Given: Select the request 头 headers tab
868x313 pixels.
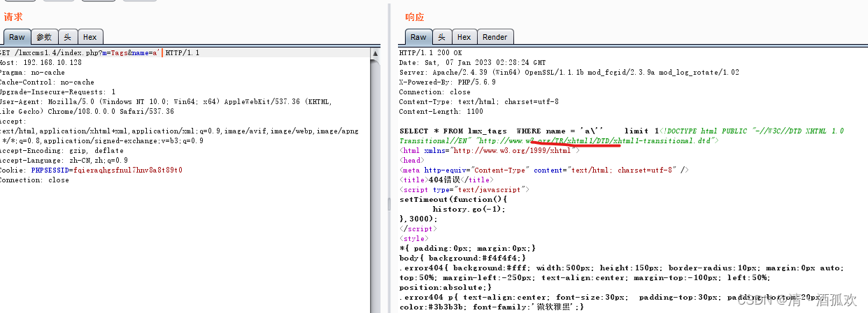Looking at the screenshot, I should 67,37.
